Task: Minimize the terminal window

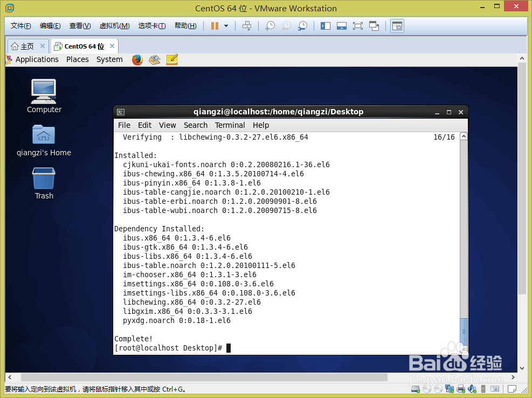Action: pyautogui.click(x=437, y=112)
